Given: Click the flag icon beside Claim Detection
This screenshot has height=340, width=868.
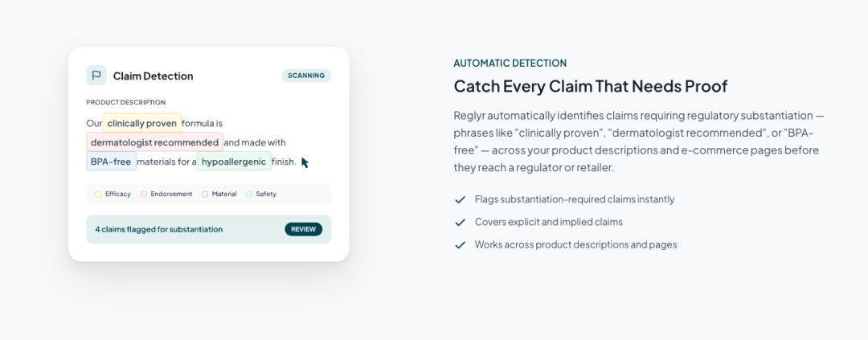Looking at the screenshot, I should tap(96, 76).
